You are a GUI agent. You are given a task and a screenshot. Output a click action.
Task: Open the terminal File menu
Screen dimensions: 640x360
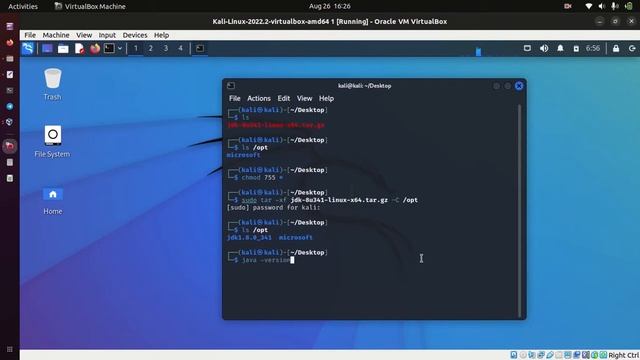[235, 98]
